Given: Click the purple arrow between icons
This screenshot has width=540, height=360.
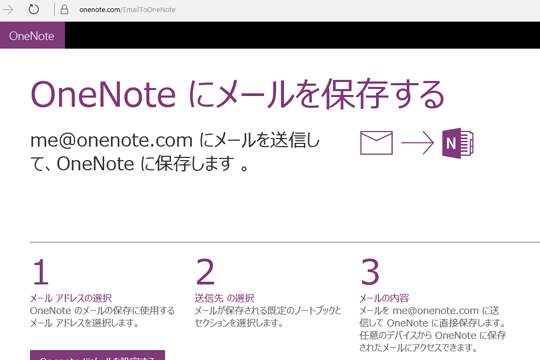Looking at the screenshot, I should point(417,143).
